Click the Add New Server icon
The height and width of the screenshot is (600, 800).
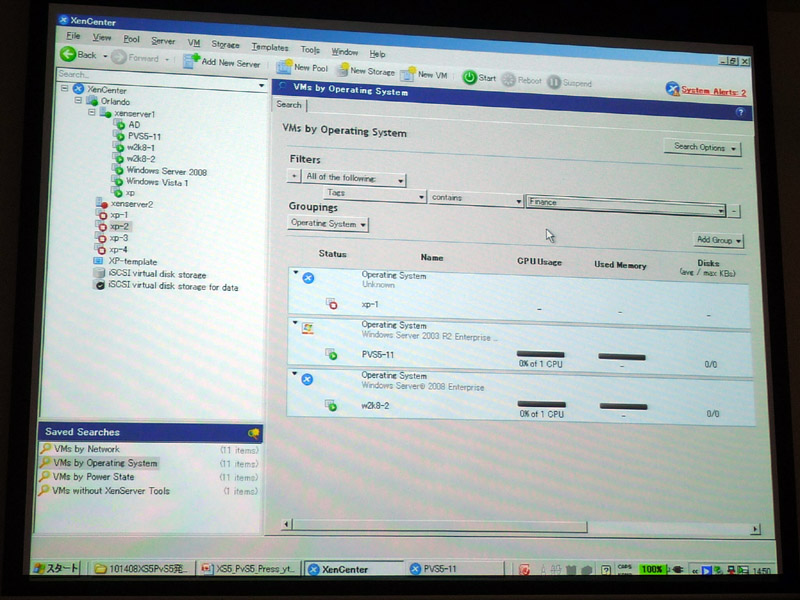[191, 61]
